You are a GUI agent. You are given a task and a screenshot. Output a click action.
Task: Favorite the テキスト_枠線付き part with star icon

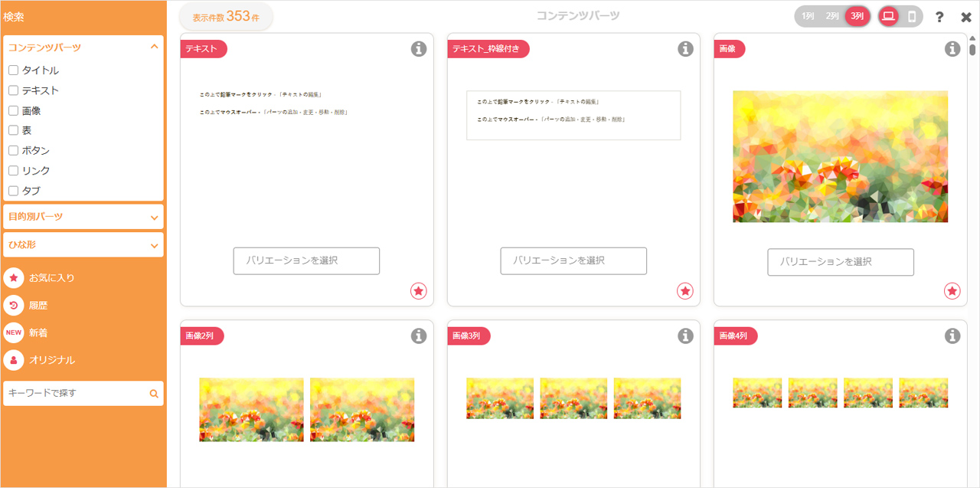pos(685,291)
